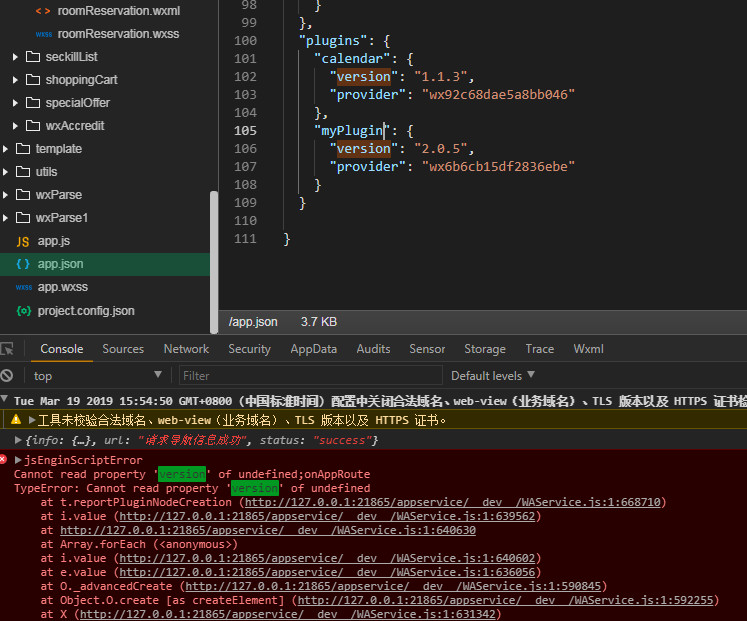The height and width of the screenshot is (621, 747).
Task: Open the app.wxss stylesheet file
Action: tap(62, 287)
